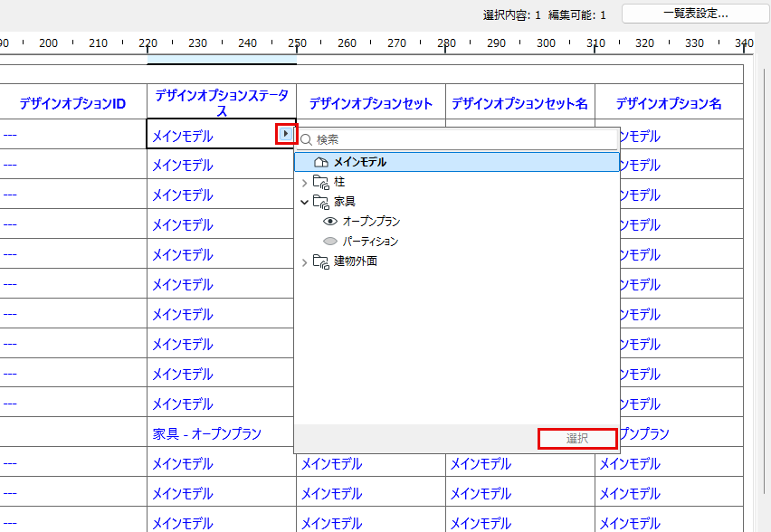
Task: Click the デザインオプションステータス column header
Action: coord(222,101)
